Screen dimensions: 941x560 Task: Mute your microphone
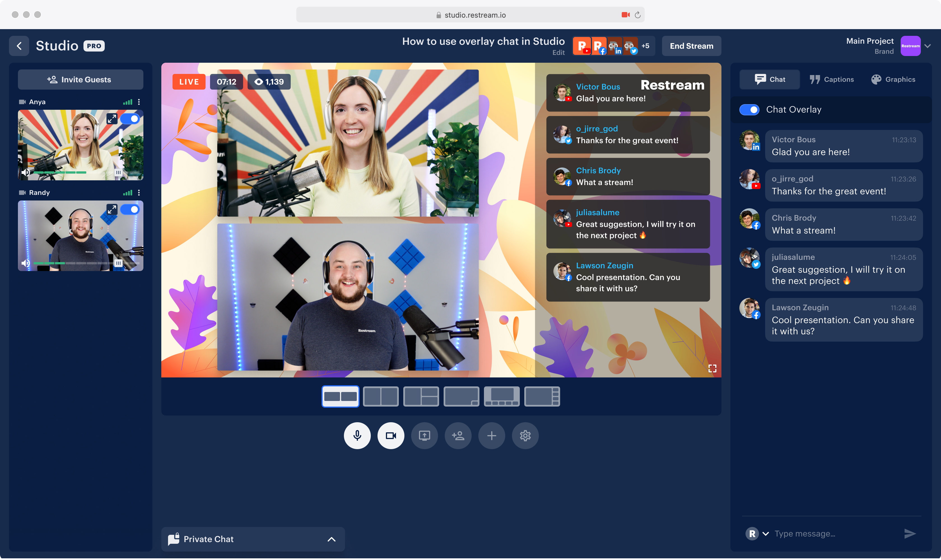357,435
